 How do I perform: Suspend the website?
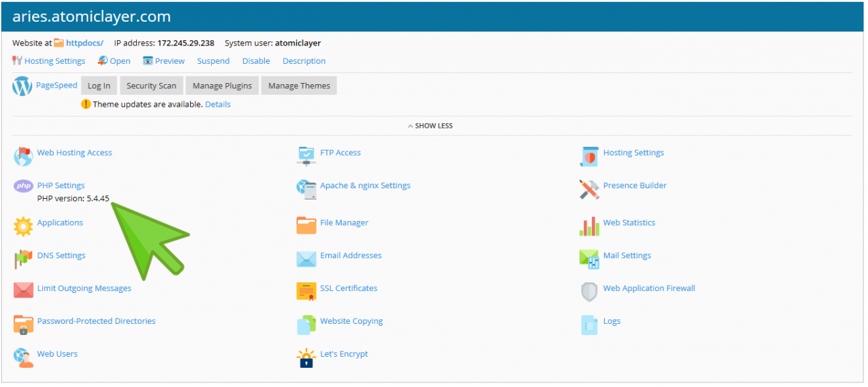click(x=213, y=61)
